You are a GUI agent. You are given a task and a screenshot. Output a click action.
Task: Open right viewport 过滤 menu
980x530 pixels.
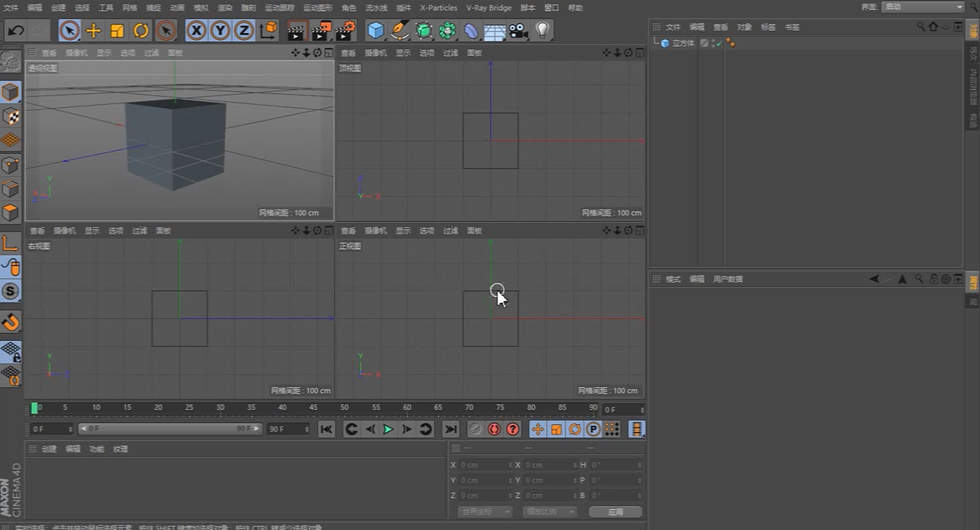[139, 231]
